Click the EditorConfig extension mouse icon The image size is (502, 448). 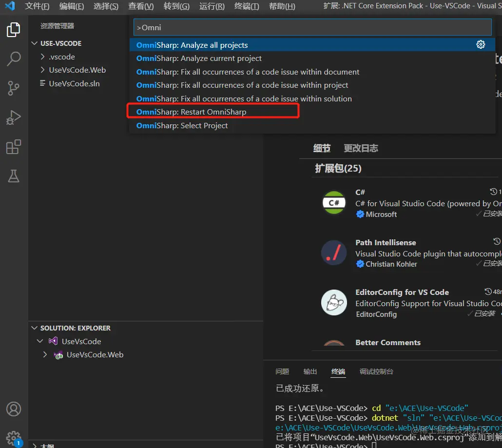[334, 303]
